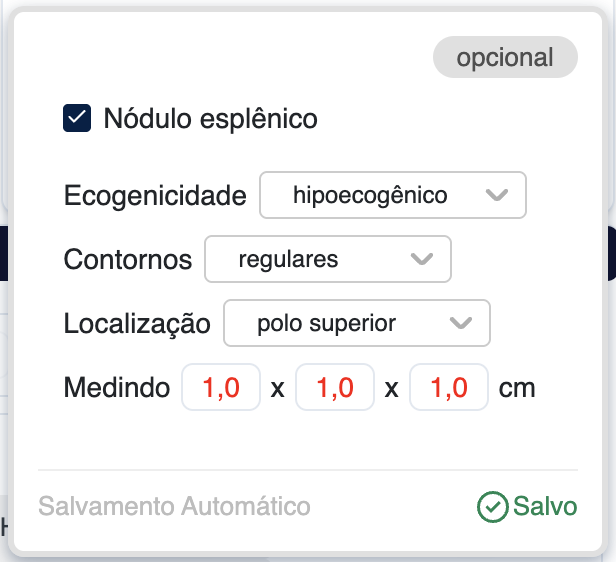Viewport: 616px width, 562px height.
Task: Click the green Salvo status text
Action: point(545,507)
